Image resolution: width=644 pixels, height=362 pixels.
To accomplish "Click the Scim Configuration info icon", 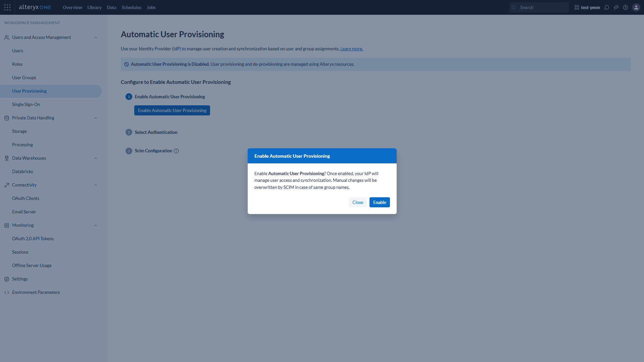I will pos(176,151).
